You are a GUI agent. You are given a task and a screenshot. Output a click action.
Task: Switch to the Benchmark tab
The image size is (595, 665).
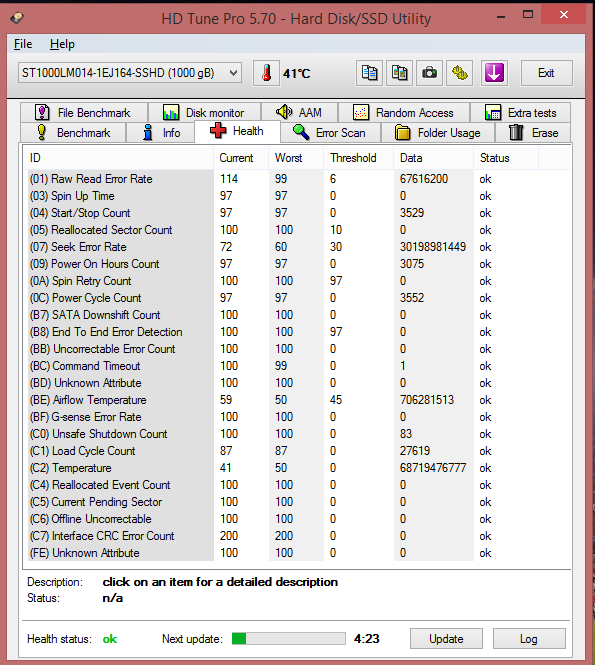[x=73, y=133]
